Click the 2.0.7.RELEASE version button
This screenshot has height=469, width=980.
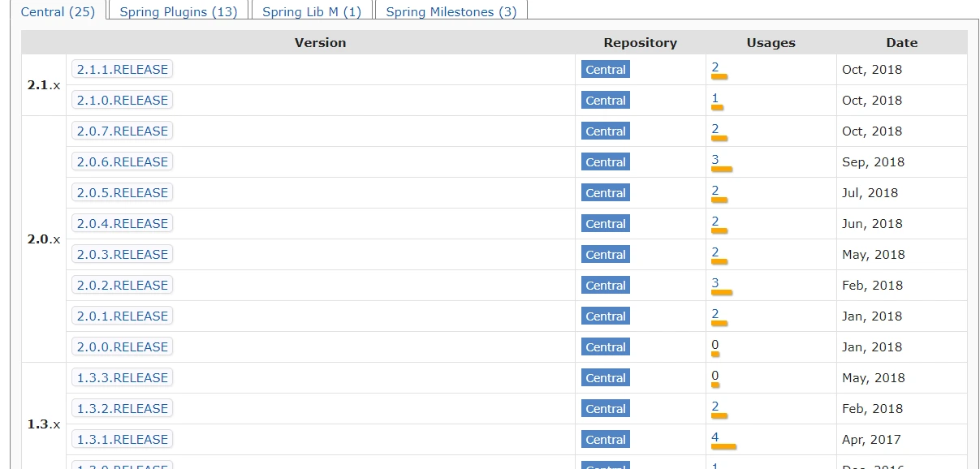(x=123, y=131)
